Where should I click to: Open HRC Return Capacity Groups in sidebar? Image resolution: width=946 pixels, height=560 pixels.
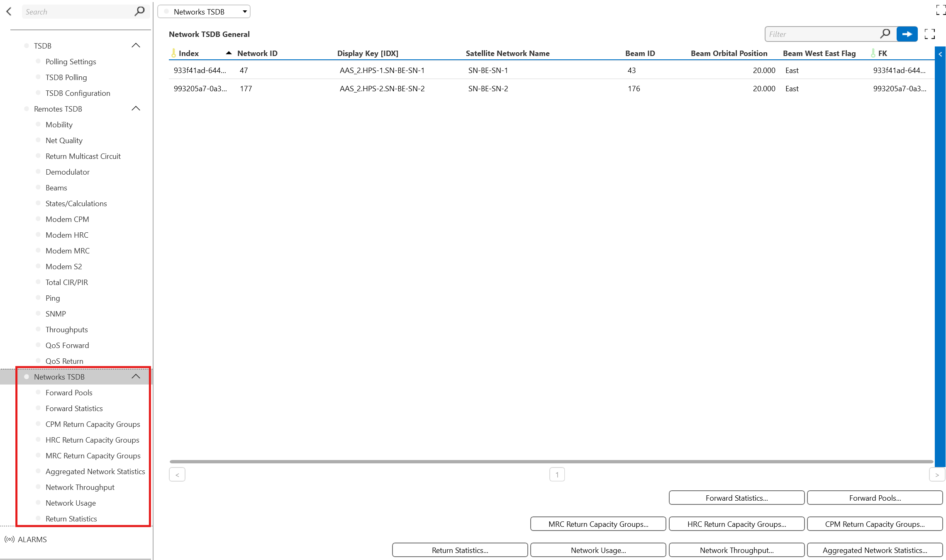[93, 440]
